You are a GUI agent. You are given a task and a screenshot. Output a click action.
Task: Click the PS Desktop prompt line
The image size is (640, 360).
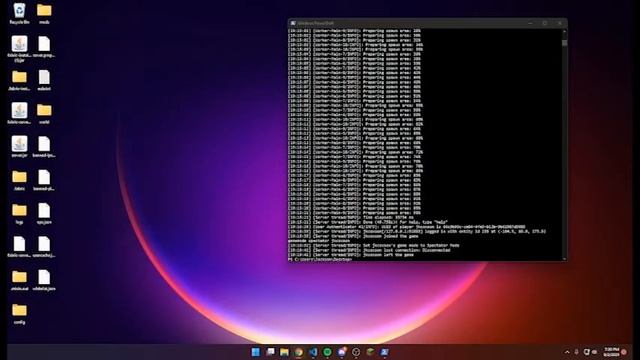coord(320,259)
